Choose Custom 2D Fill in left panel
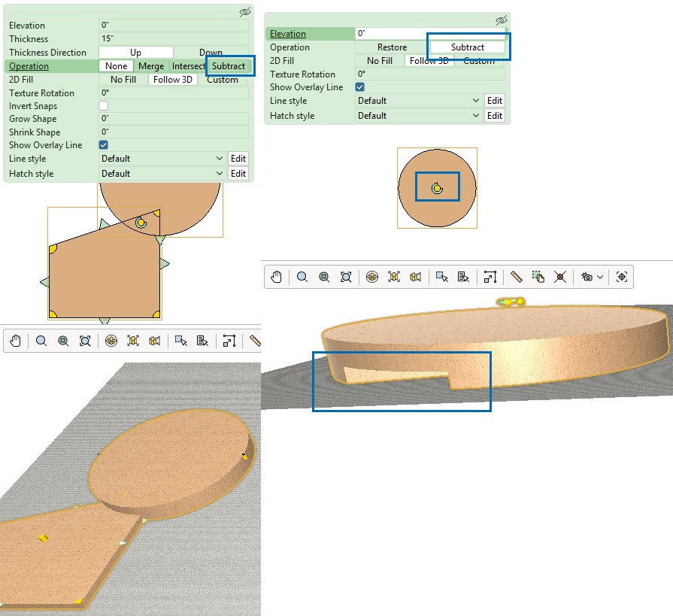The width and height of the screenshot is (673, 616). click(x=223, y=80)
